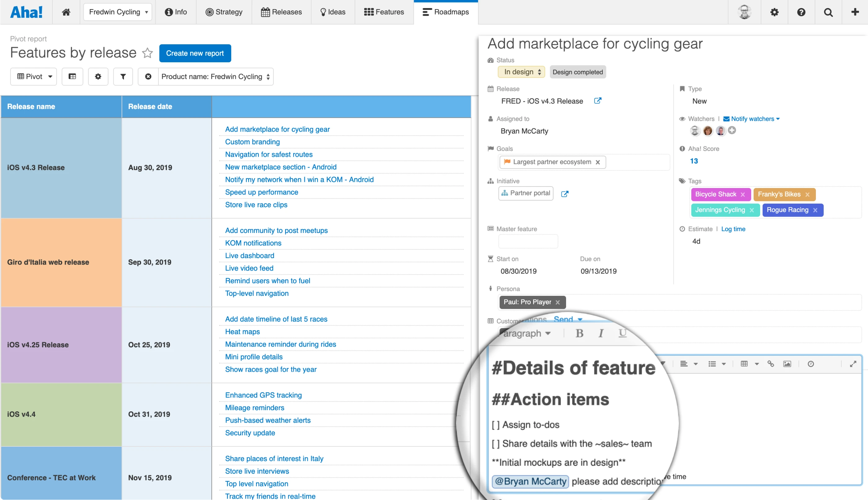Viewport: 868px width, 500px height.
Task: Change the In design status dropdown
Action: 521,72
